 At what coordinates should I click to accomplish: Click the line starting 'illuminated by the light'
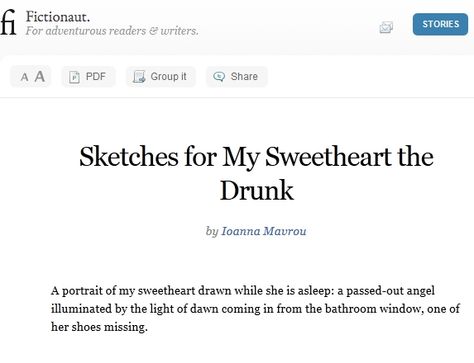click(x=255, y=309)
